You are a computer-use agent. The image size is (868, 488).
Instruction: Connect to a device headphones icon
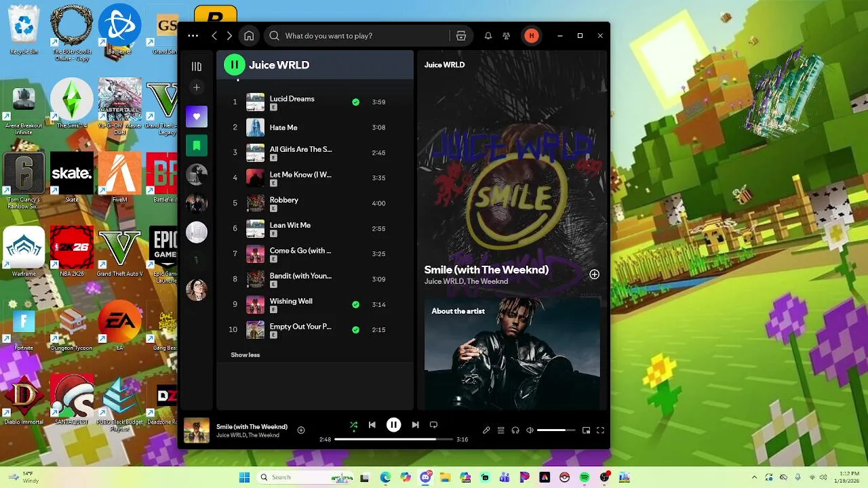tap(515, 430)
